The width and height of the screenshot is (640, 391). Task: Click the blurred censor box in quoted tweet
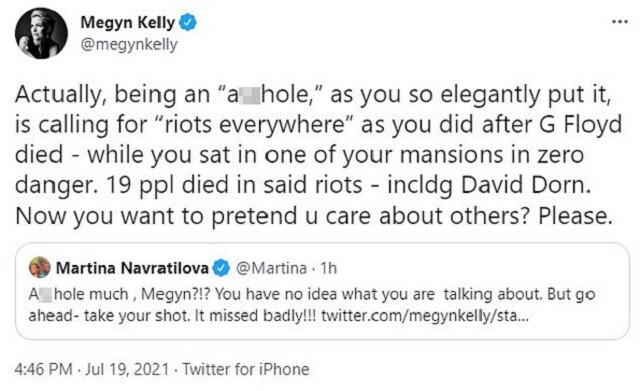coord(46,294)
